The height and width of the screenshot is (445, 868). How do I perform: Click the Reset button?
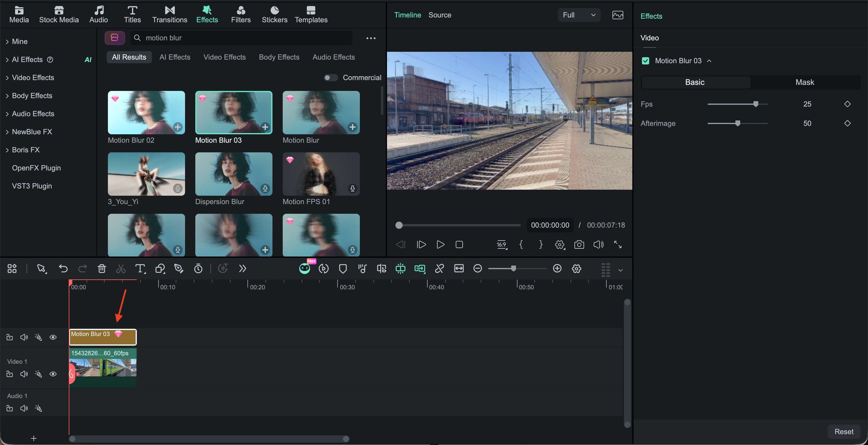point(844,431)
